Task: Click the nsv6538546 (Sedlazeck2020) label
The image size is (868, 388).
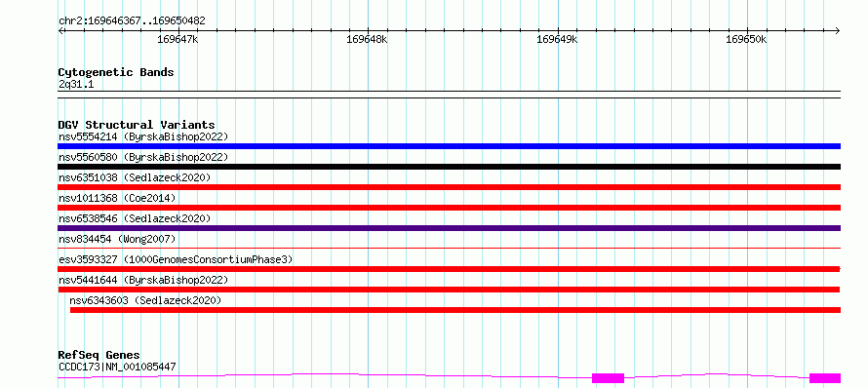Action: point(135,218)
